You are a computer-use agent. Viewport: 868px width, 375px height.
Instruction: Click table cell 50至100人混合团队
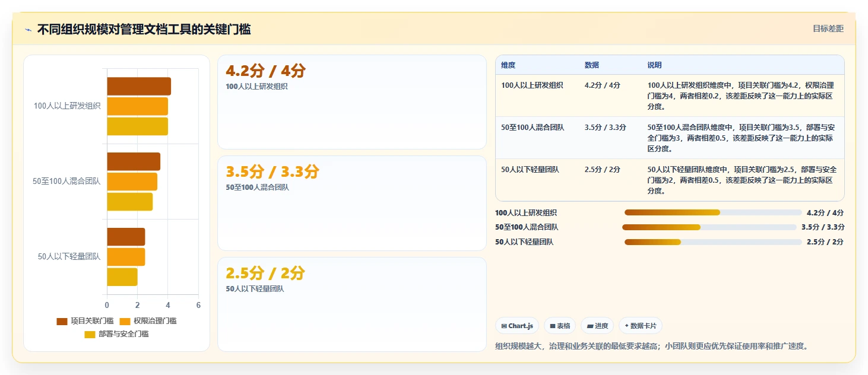[x=533, y=128]
